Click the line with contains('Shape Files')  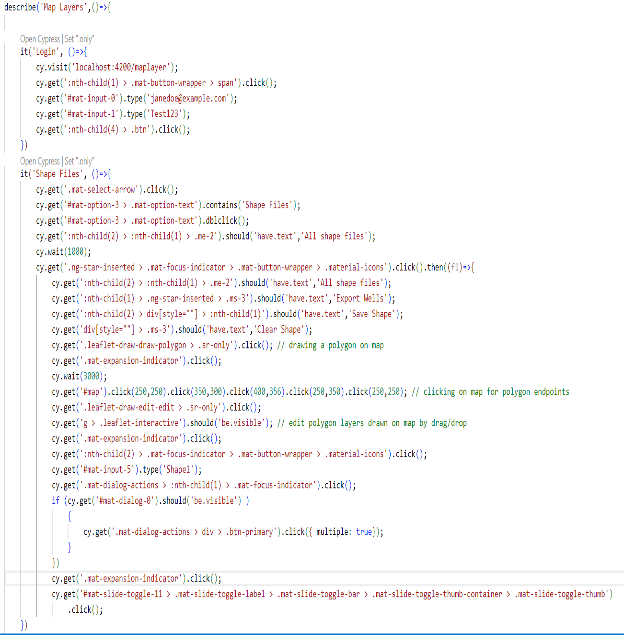coord(168,205)
